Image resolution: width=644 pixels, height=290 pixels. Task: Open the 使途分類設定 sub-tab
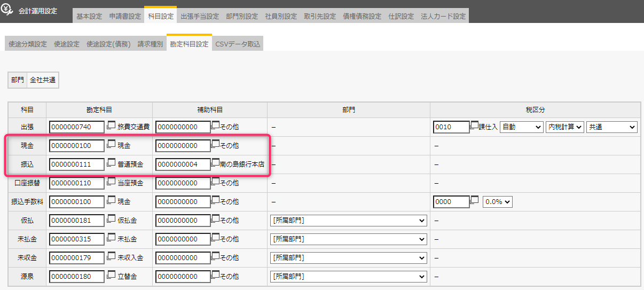[x=27, y=44]
